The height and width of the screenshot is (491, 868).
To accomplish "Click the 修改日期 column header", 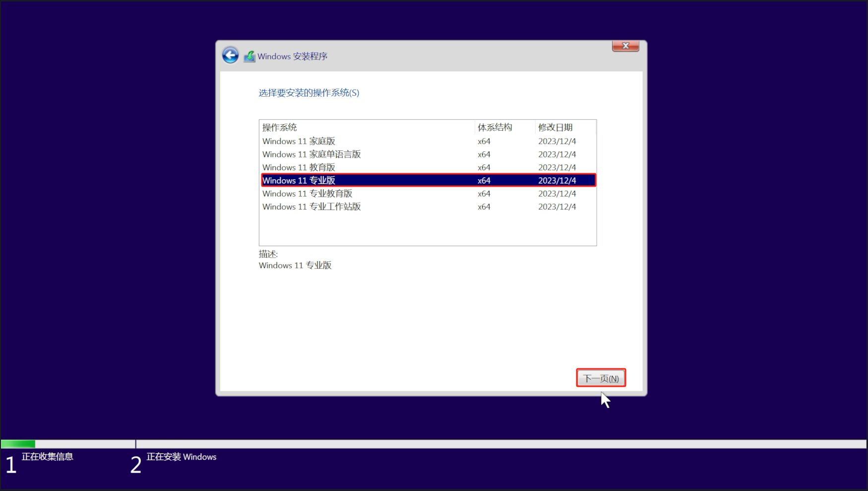I will click(565, 128).
